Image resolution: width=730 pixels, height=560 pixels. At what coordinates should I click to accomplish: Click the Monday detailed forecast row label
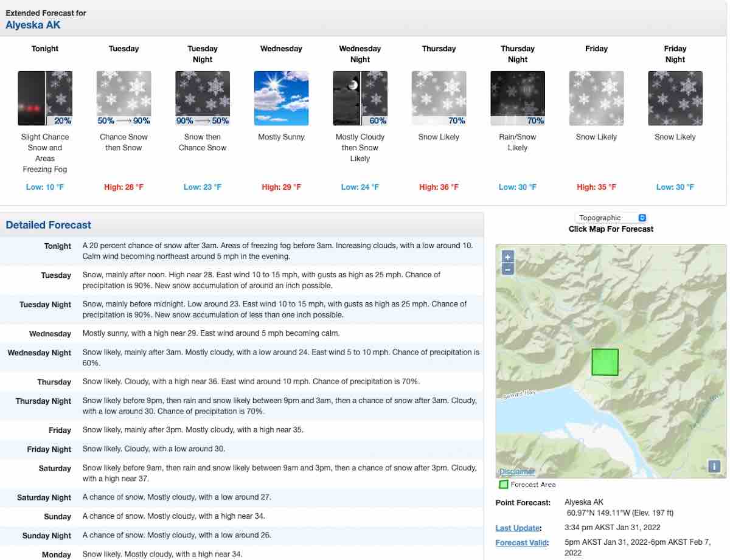tap(57, 555)
